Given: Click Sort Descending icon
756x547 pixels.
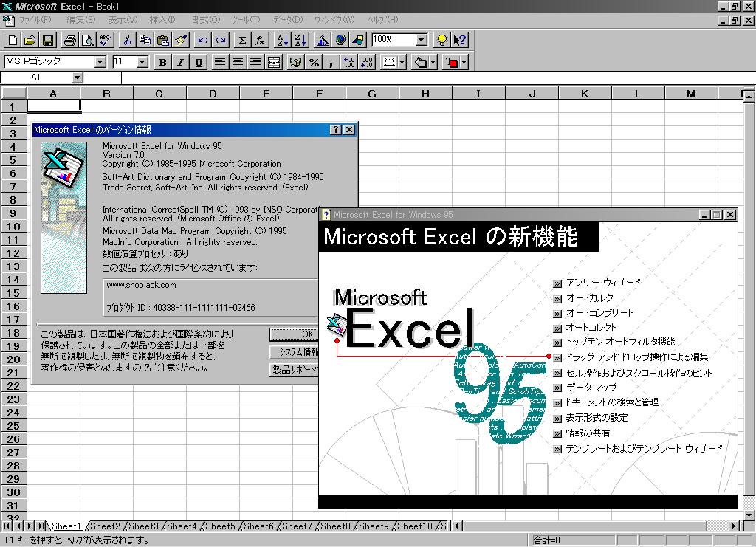Looking at the screenshot, I should (300, 40).
